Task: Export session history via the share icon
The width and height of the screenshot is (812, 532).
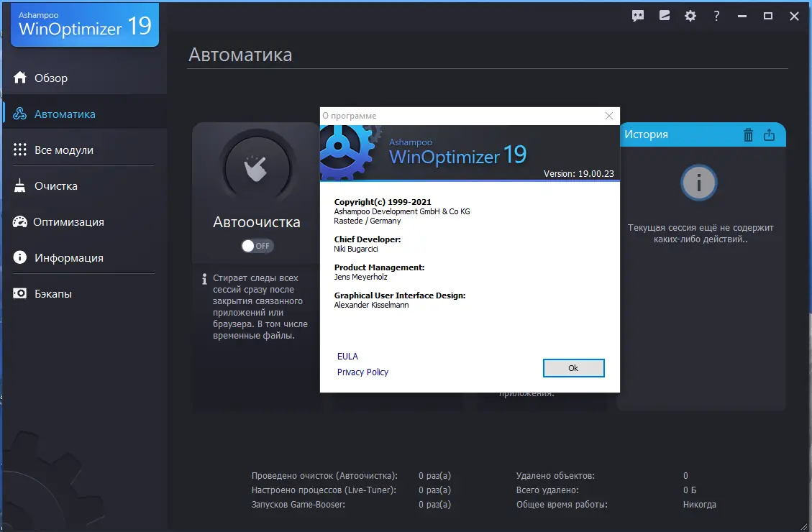Action: pyautogui.click(x=770, y=134)
